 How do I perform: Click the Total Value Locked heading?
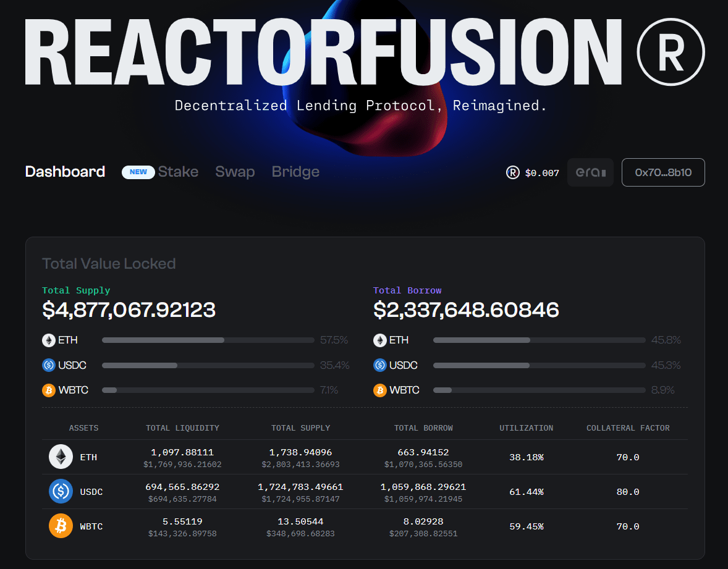tap(109, 264)
